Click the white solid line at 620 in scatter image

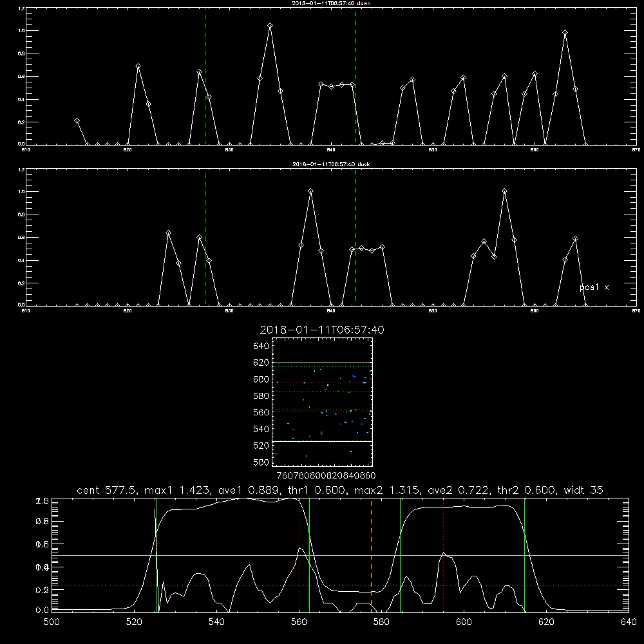(323, 363)
